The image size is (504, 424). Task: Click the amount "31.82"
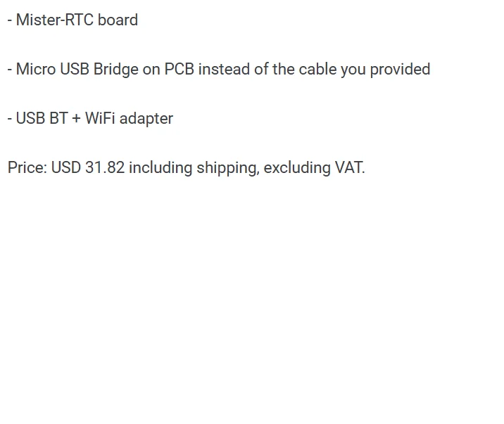[x=104, y=168]
